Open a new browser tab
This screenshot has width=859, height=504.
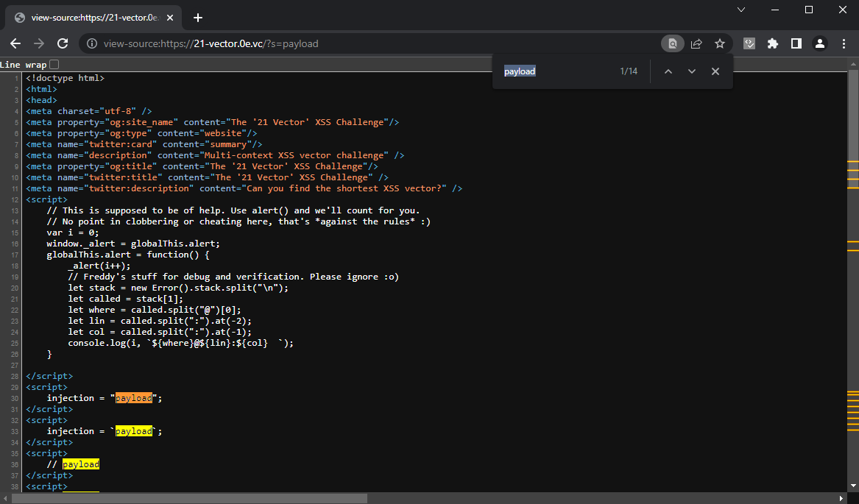coord(197,18)
